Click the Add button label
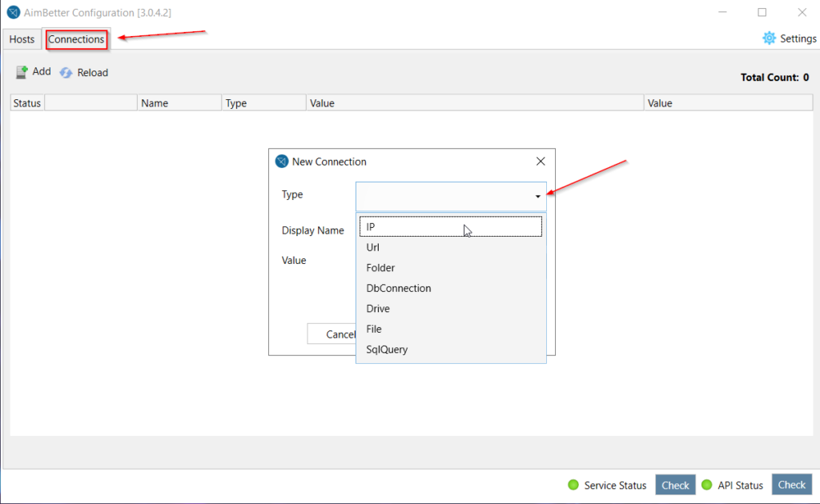Screen dimensions: 820x504 42,71
